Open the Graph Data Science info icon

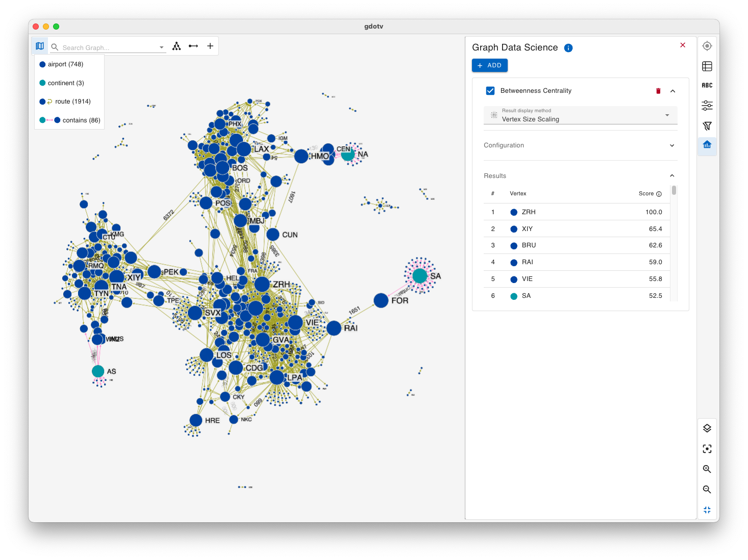568,48
